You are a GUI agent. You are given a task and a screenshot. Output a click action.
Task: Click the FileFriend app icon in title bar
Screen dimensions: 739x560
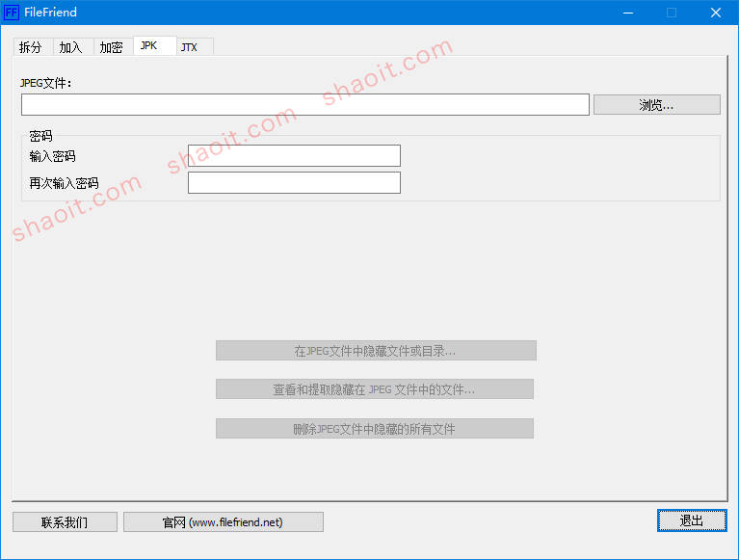coord(12,12)
